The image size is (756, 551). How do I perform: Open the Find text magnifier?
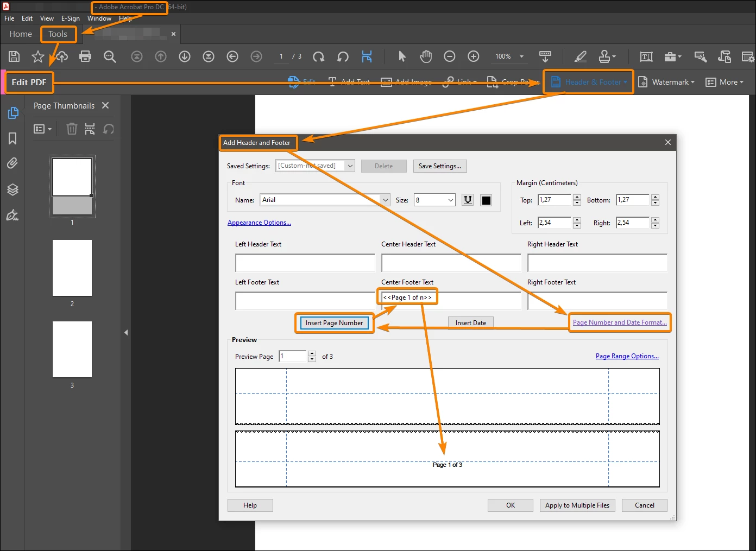pyautogui.click(x=110, y=56)
